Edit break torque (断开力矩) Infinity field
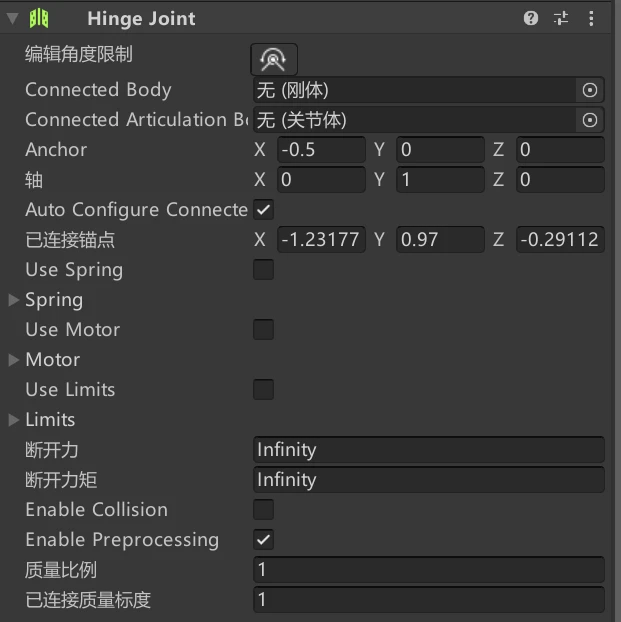Image resolution: width=621 pixels, height=622 pixels. click(x=429, y=480)
